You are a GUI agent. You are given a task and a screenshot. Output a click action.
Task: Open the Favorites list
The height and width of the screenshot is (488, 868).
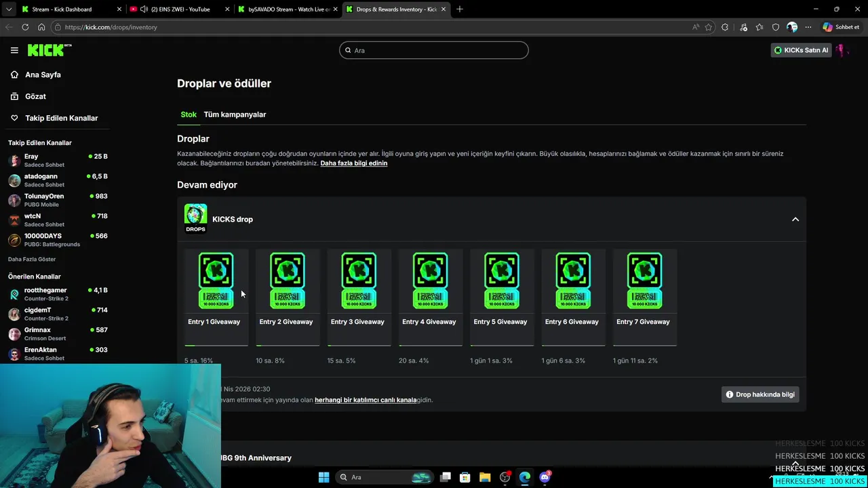coord(759,27)
